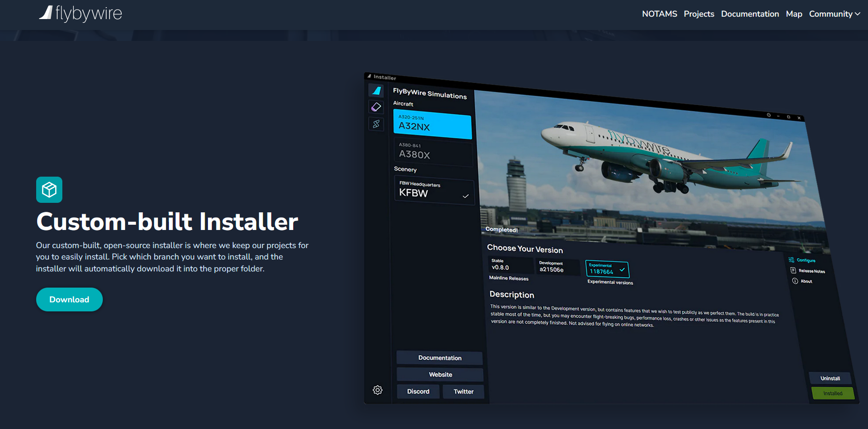Switch installation to the Stable v0.8.0 version

pyautogui.click(x=510, y=267)
